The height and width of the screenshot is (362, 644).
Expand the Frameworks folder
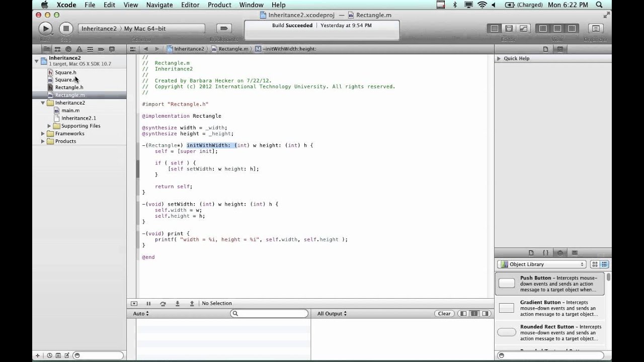(43, 134)
